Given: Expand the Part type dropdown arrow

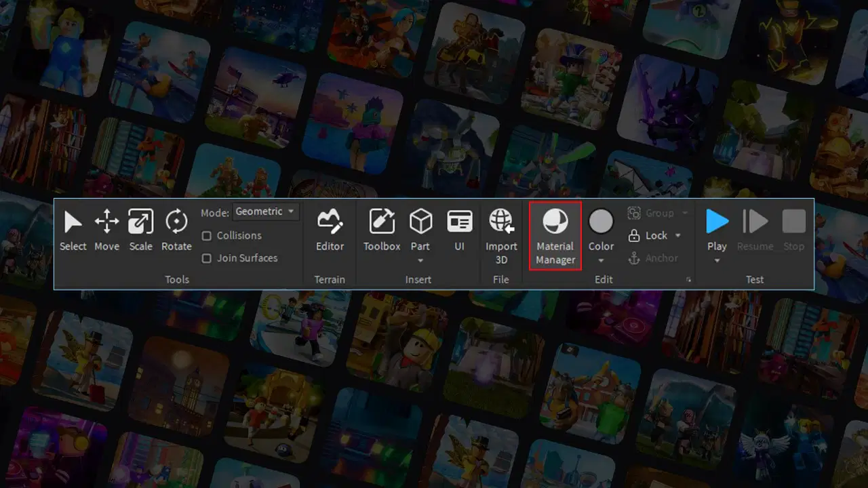Looking at the screenshot, I should (x=420, y=260).
